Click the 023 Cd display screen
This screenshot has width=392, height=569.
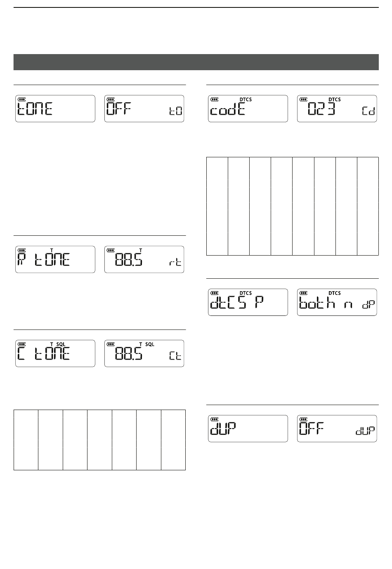click(x=337, y=109)
